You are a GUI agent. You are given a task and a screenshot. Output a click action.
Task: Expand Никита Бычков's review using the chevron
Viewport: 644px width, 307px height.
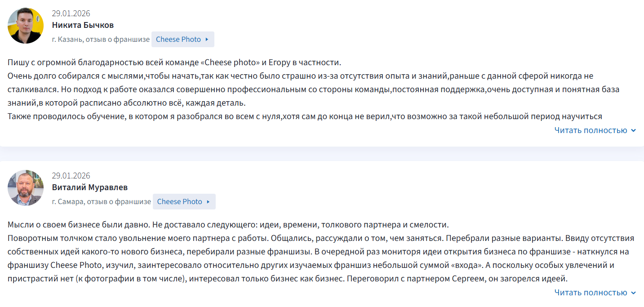[x=633, y=131]
